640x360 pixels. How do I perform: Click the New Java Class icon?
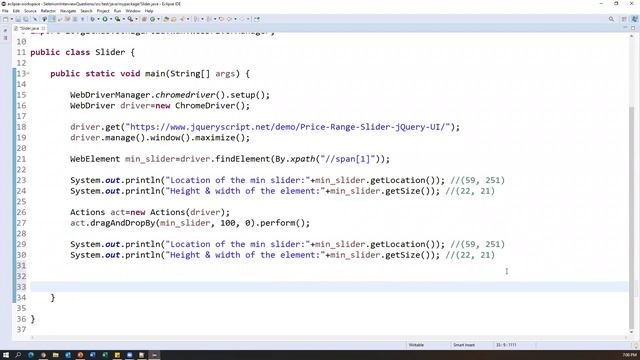152,19
